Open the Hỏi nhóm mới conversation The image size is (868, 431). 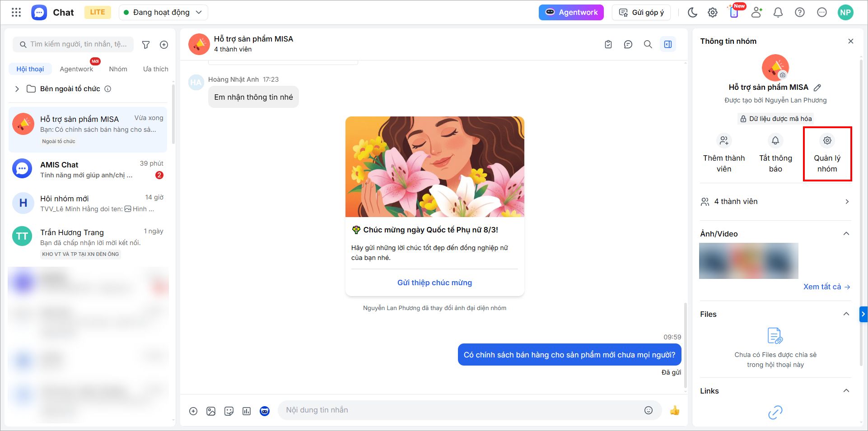pyautogui.click(x=88, y=203)
